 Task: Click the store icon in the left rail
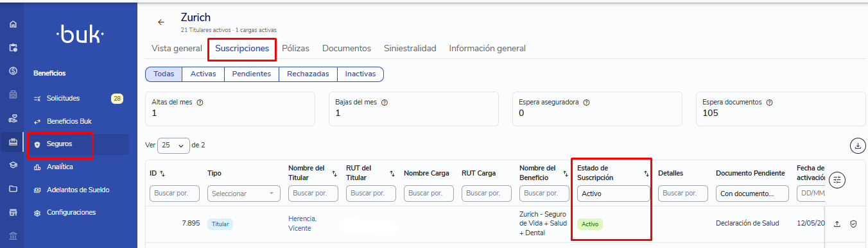pos(13,212)
